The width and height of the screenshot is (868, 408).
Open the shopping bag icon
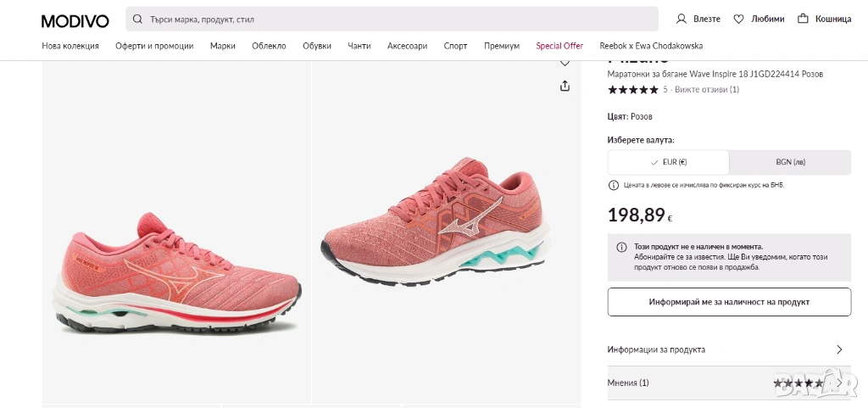click(803, 19)
